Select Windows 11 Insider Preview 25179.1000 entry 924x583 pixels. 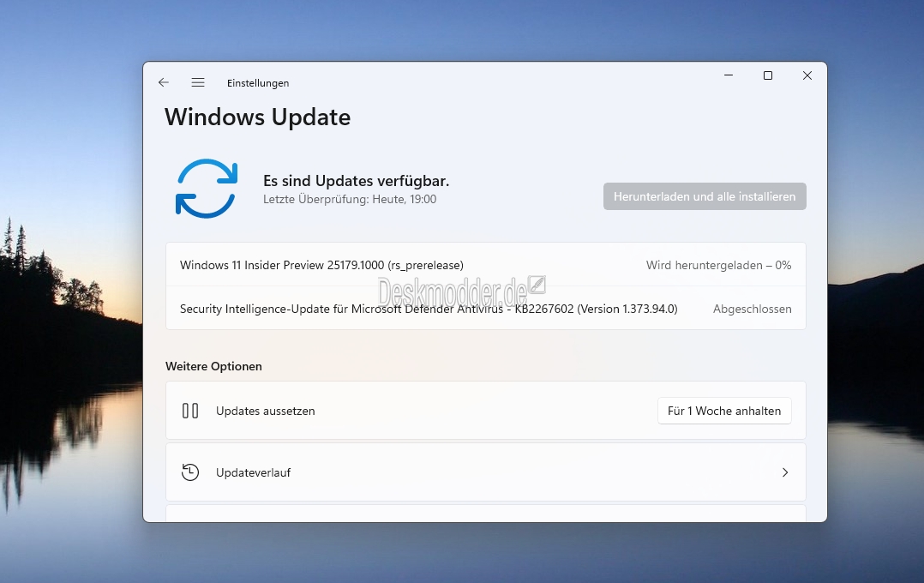coord(485,265)
